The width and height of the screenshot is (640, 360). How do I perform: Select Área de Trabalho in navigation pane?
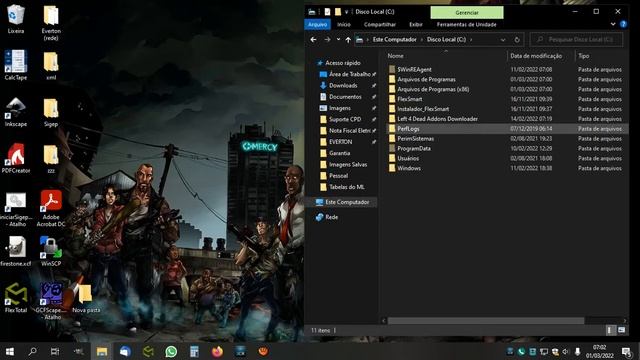tap(349, 74)
